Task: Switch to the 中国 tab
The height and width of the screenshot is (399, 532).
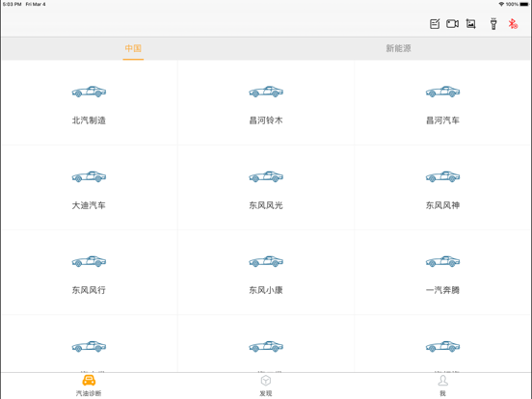Action: pyautogui.click(x=133, y=48)
